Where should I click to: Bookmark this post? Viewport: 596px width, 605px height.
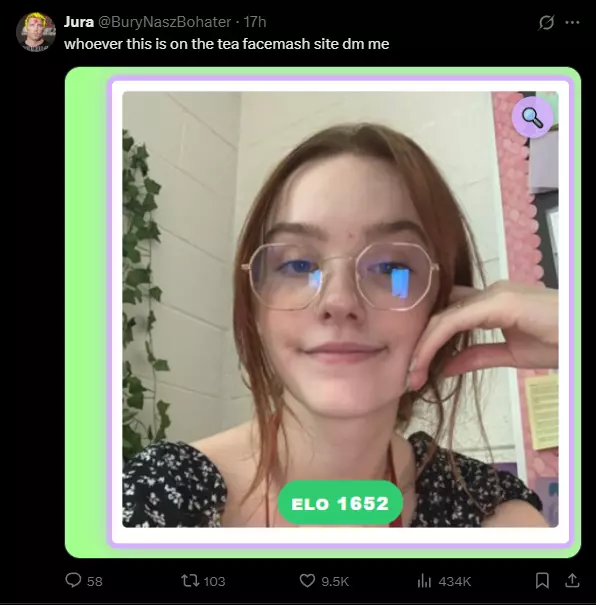point(542,580)
